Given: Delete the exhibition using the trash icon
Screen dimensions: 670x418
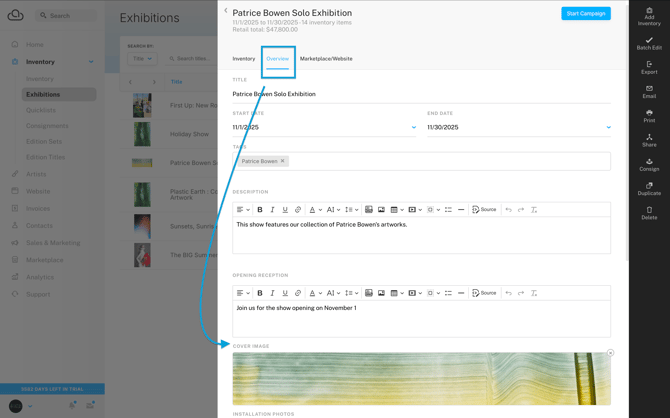Looking at the screenshot, I should (x=649, y=210).
